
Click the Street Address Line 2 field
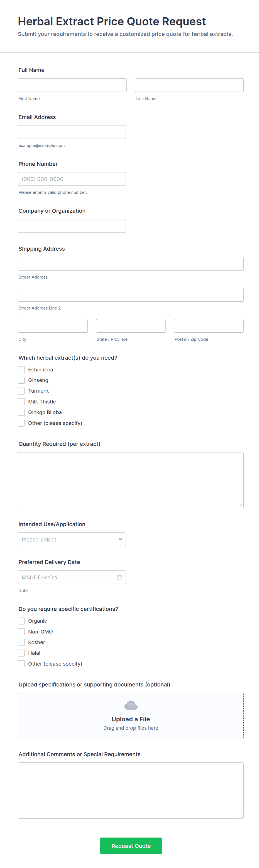[131, 295]
